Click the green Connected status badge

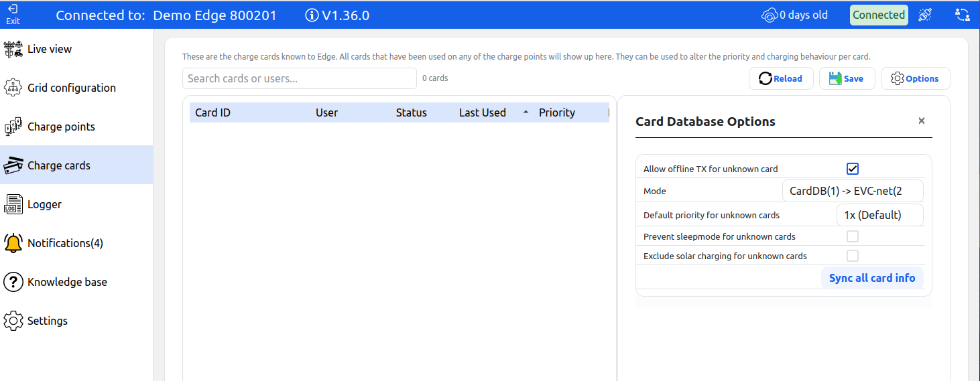point(879,15)
